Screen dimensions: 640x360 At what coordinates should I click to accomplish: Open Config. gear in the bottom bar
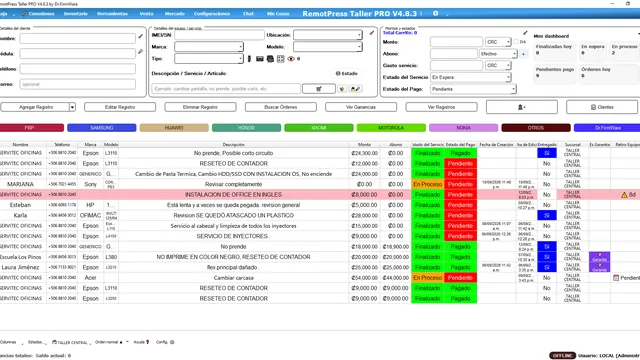[x=172, y=342]
